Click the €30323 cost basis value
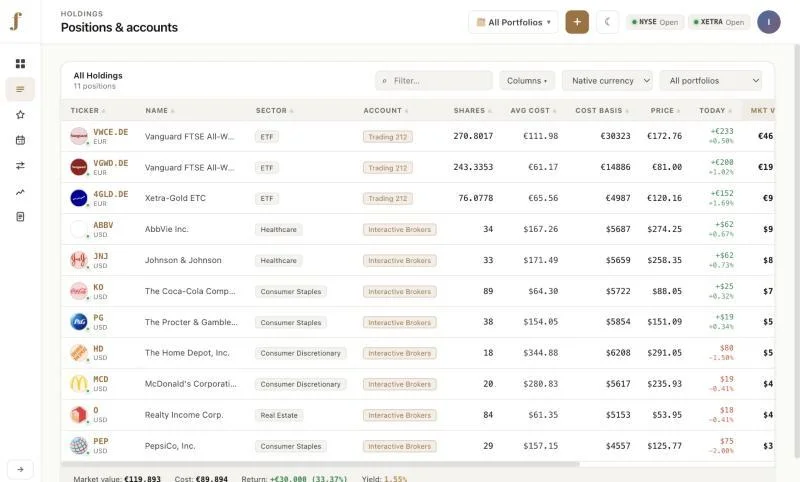This screenshot has height=482, width=800. [x=615, y=136]
